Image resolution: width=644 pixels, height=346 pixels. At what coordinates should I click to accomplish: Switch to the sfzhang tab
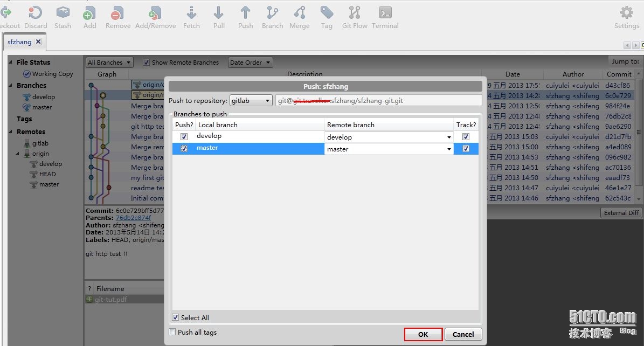point(19,42)
